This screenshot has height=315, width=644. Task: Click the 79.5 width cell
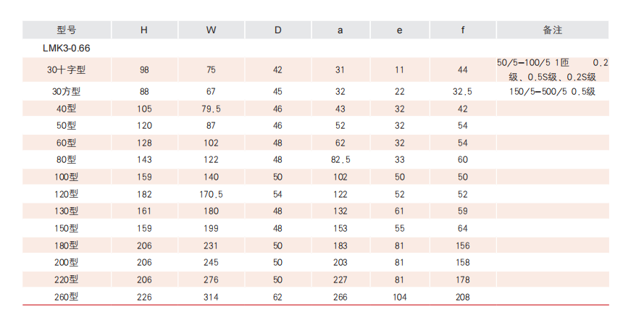211,109
